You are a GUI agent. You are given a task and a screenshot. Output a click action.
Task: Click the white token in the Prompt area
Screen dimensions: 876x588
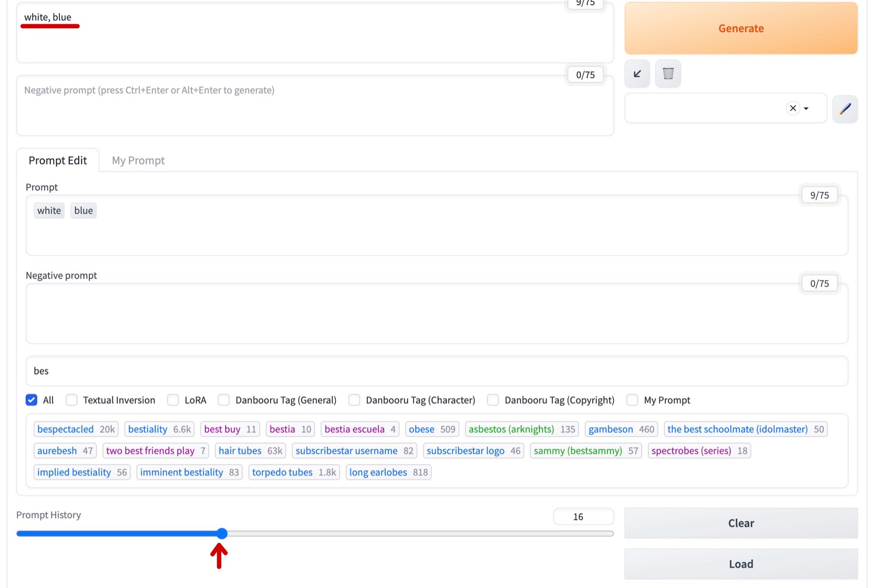coord(48,210)
